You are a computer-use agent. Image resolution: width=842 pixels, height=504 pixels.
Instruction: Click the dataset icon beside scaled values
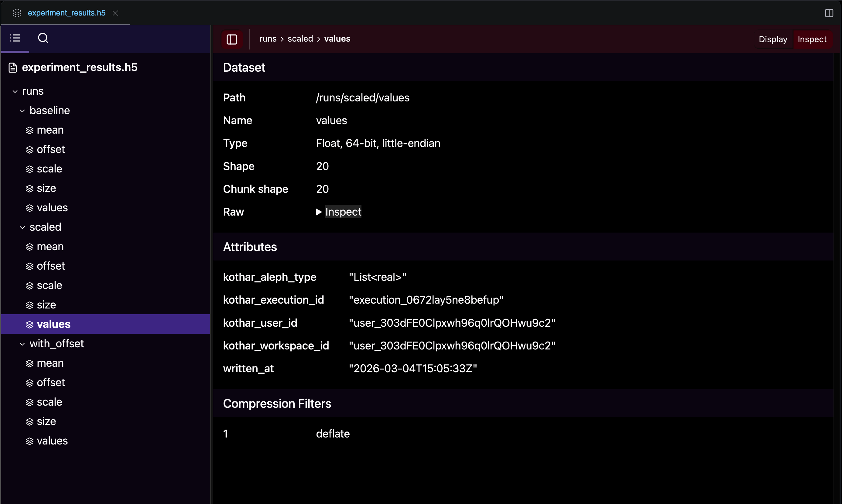tap(29, 324)
